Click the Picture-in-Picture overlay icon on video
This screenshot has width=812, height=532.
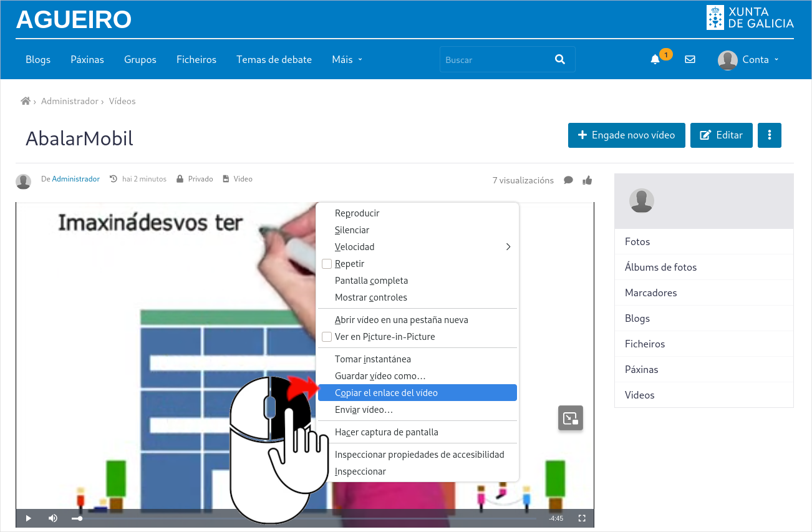click(x=571, y=418)
